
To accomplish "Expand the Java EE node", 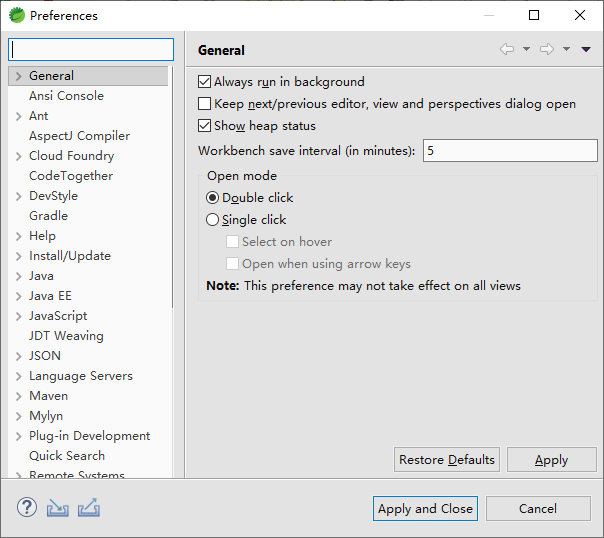I will pyautogui.click(x=18, y=296).
